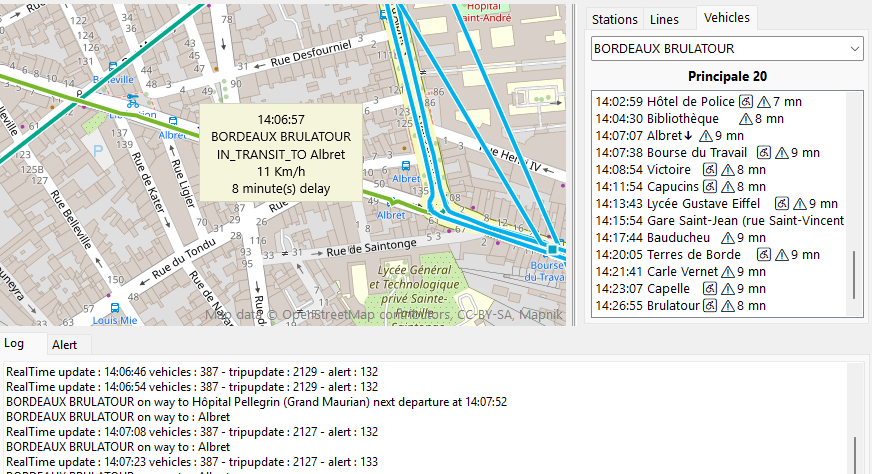Click the square vehicle marker near Bourse du Travail
The image size is (872, 474).
pos(551,249)
